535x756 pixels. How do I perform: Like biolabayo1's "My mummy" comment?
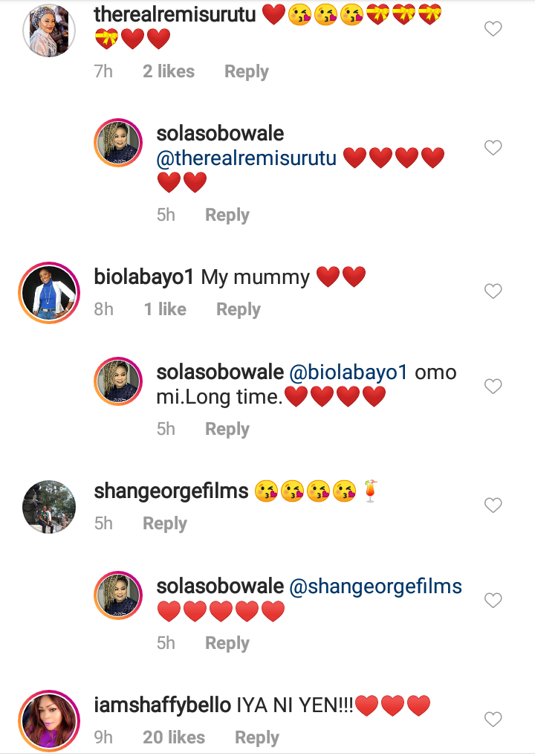click(x=493, y=291)
